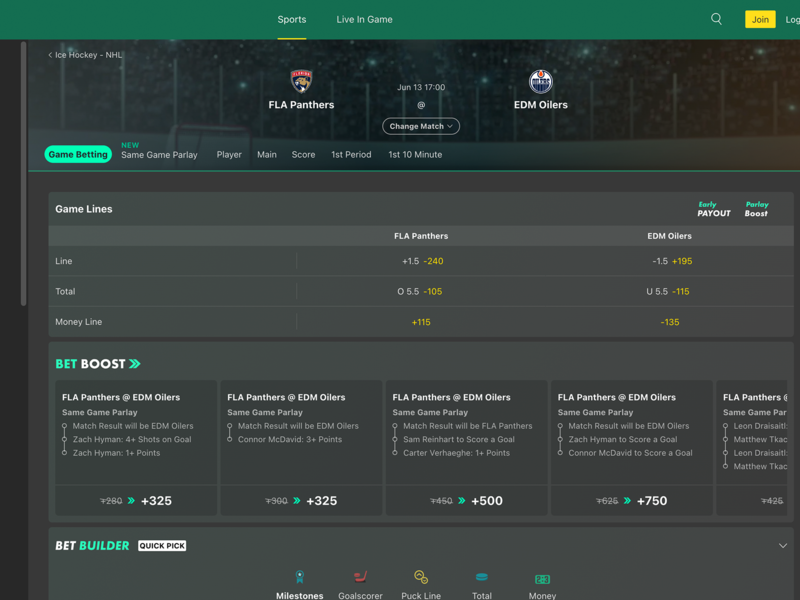Screen dimensions: 800x600
Task: Select the Puck Line icon
Action: tap(421, 578)
